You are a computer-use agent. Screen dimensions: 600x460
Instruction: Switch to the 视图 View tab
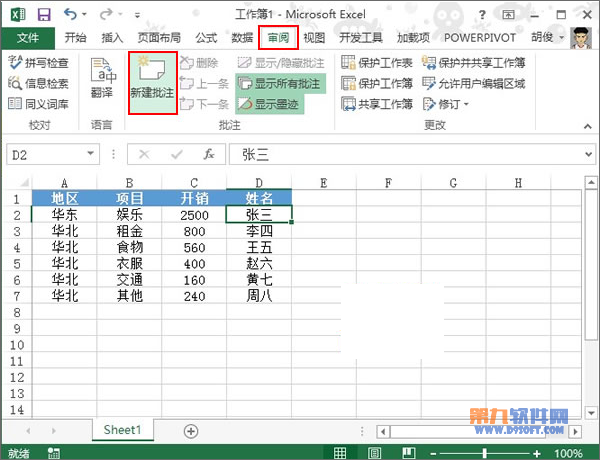coord(314,38)
